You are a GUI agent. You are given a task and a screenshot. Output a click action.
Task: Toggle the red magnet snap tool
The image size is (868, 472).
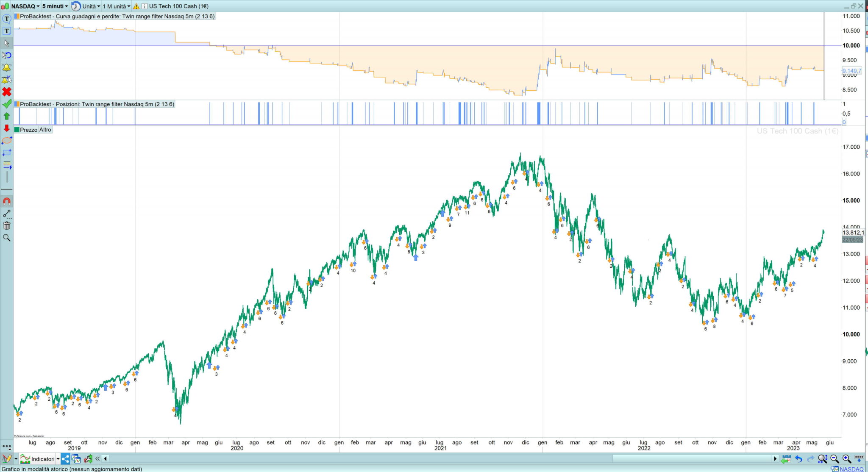(x=6, y=201)
